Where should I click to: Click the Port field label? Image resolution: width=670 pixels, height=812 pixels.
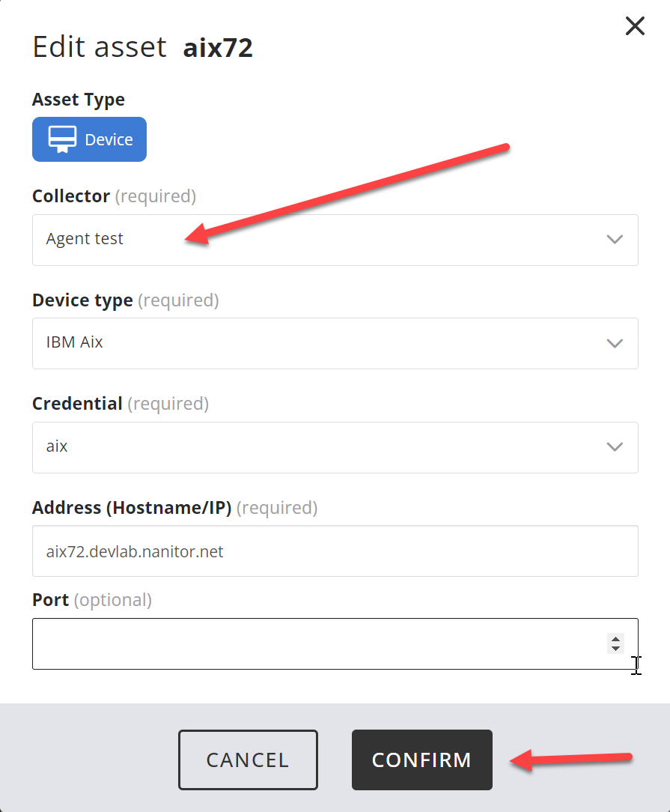coord(51,600)
